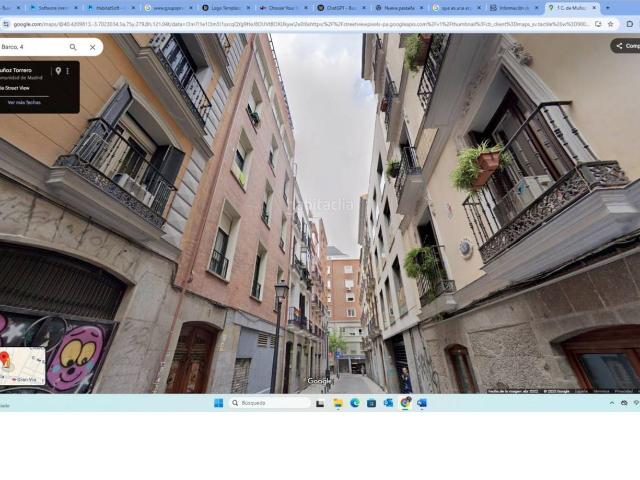Screen dimensions: 640x480
Task: Close the 'Nueva pestaña' tab
Action: pos(422,8)
